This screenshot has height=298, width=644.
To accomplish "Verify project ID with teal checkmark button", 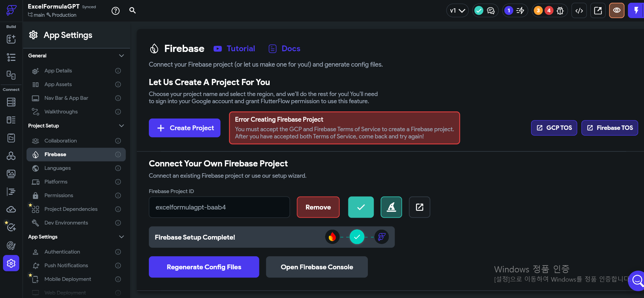I will pyautogui.click(x=361, y=207).
